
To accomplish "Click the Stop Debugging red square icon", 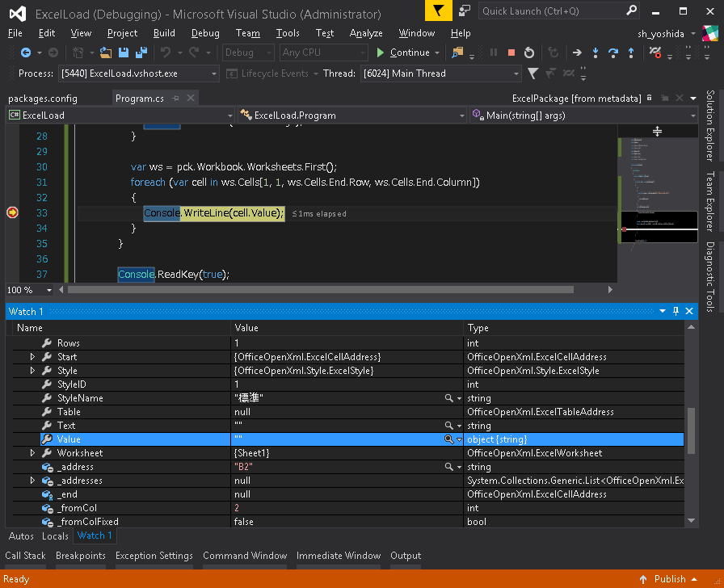I will (x=511, y=52).
